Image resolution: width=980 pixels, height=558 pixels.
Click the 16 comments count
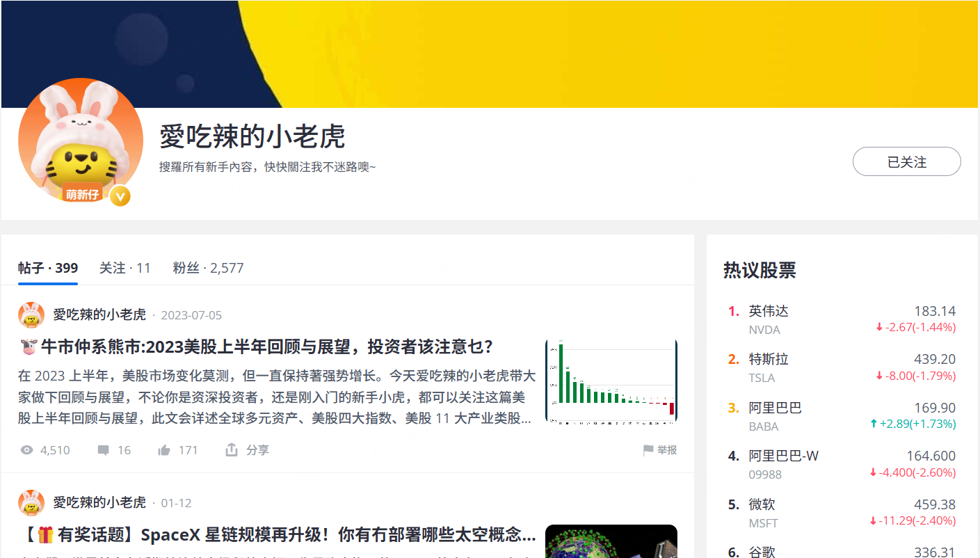pyautogui.click(x=124, y=450)
